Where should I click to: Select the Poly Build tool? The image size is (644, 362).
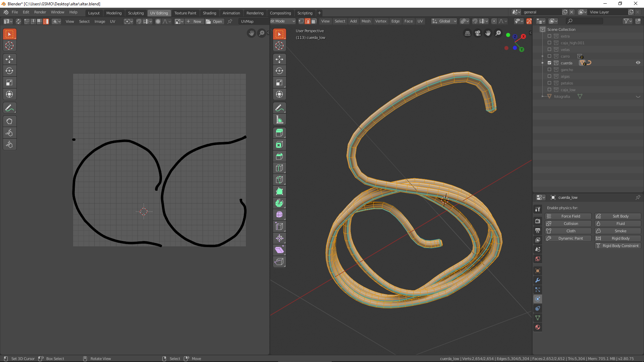pos(279,191)
